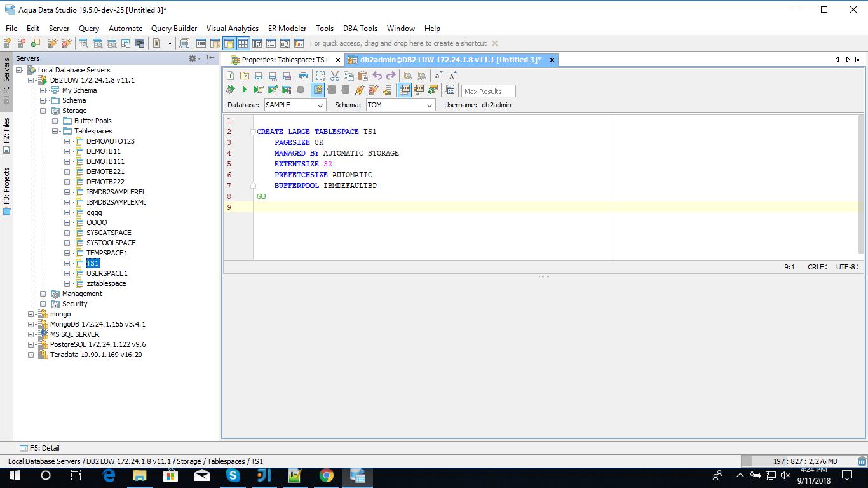Toggle the highlighted database icon in execute toolbar
Image resolution: width=868 pixels, height=488 pixels.
pos(318,90)
